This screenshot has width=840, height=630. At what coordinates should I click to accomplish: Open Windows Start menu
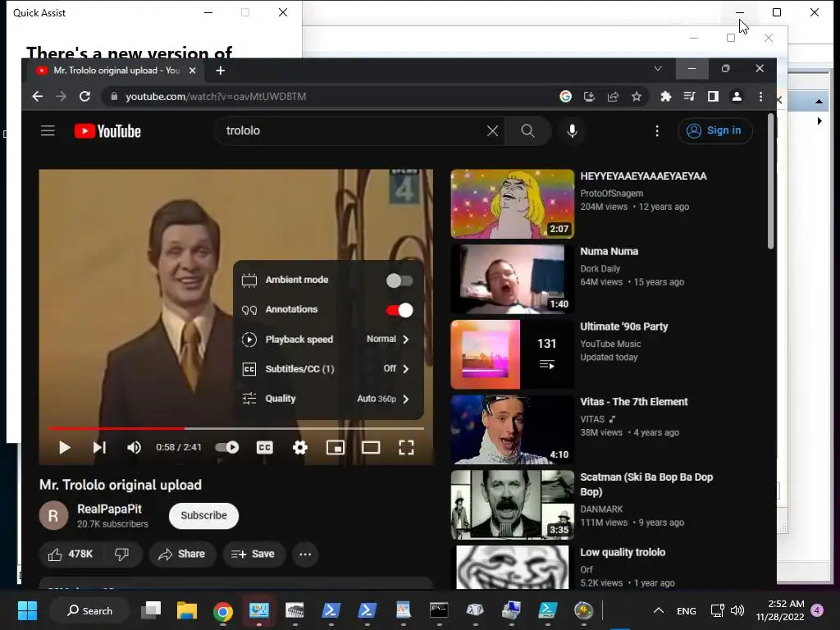click(x=27, y=610)
